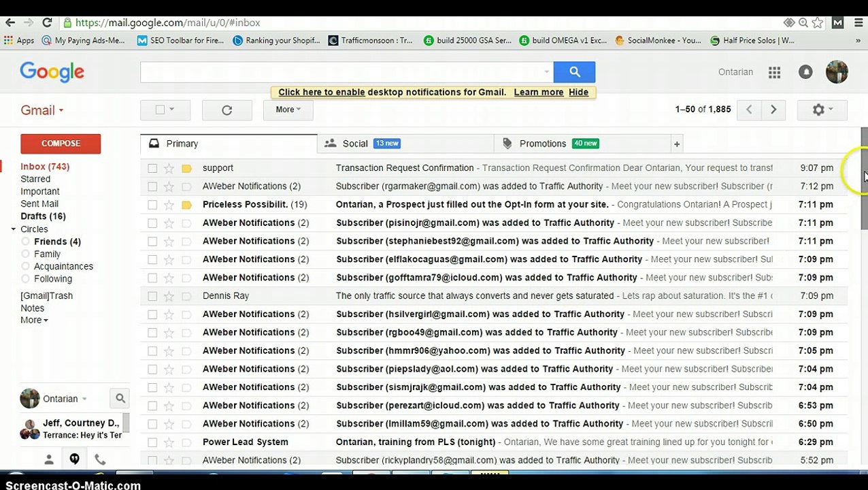Image resolution: width=868 pixels, height=490 pixels.
Task: Open Inbox (743) folder
Action: [45, 167]
